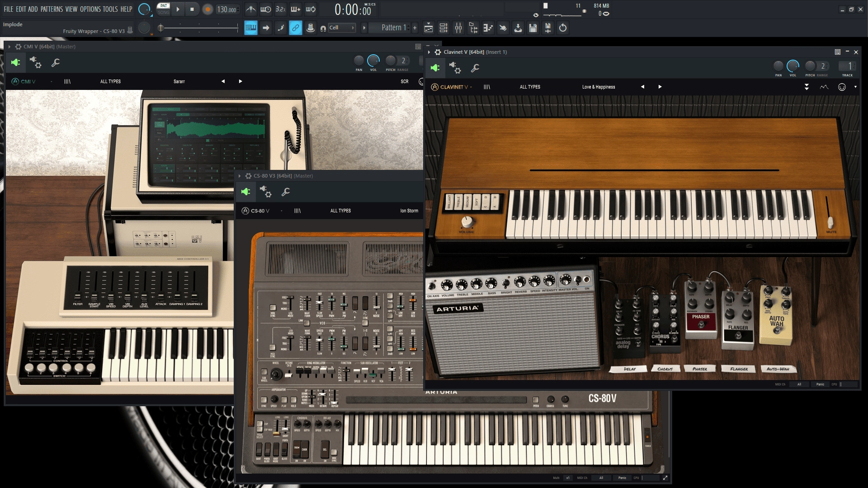Viewport: 868px width, 488px height.
Task: Open the Playlist view icon
Action: pyautogui.click(x=429, y=28)
